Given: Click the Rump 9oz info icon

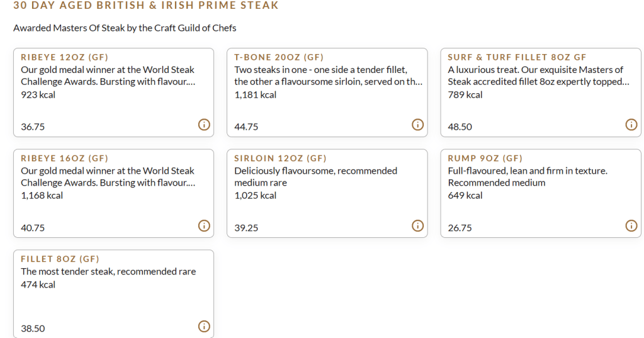Looking at the screenshot, I should click(x=631, y=225).
